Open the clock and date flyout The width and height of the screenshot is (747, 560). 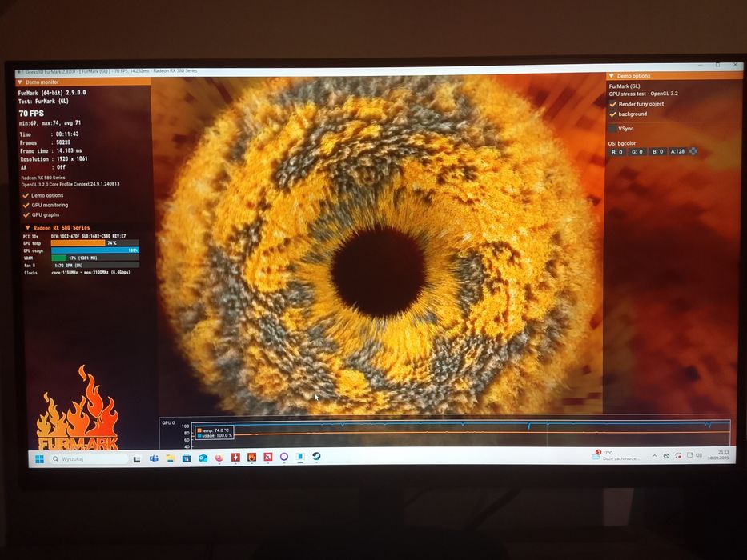[718, 454]
